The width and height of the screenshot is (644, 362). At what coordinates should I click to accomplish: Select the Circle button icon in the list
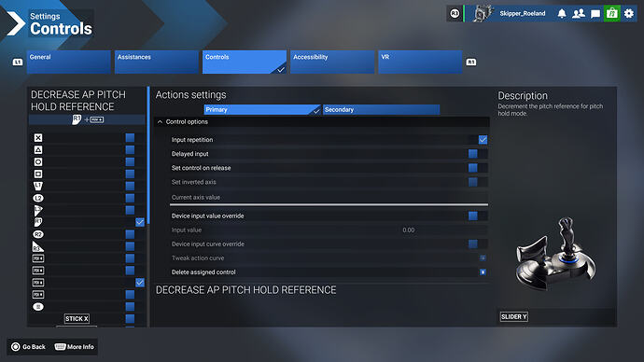coord(38,161)
